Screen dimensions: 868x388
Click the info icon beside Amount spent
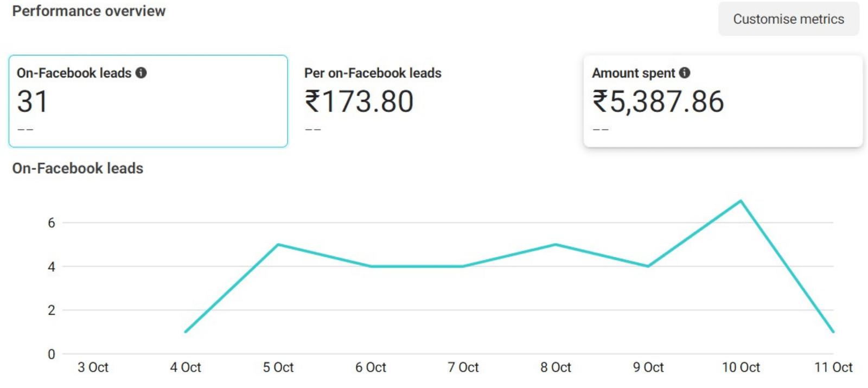[x=685, y=73]
